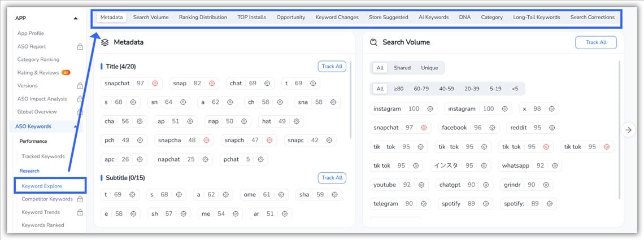This screenshot has width=644, height=240.
Task: Collapse the ASO Keywords sidebar group
Action: [x=75, y=126]
